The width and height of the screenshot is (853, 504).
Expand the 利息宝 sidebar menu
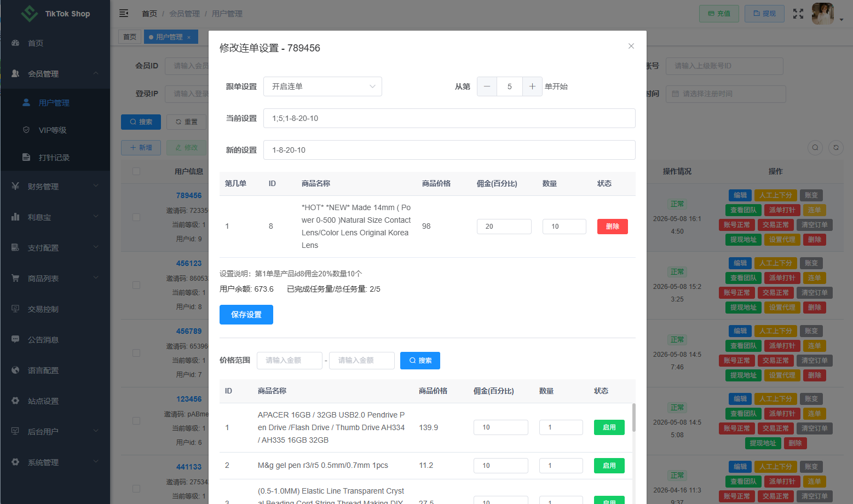pyautogui.click(x=55, y=217)
